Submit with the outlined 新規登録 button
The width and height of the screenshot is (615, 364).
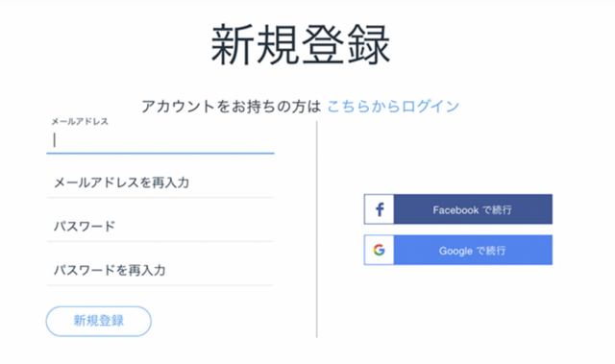point(99,321)
